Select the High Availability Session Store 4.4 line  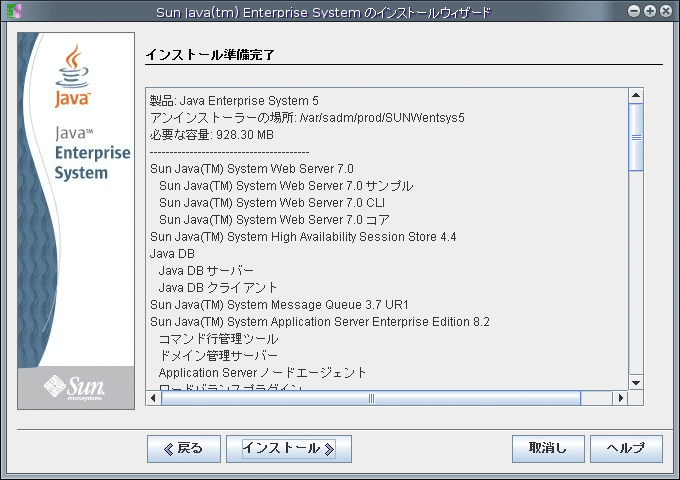(x=303, y=237)
